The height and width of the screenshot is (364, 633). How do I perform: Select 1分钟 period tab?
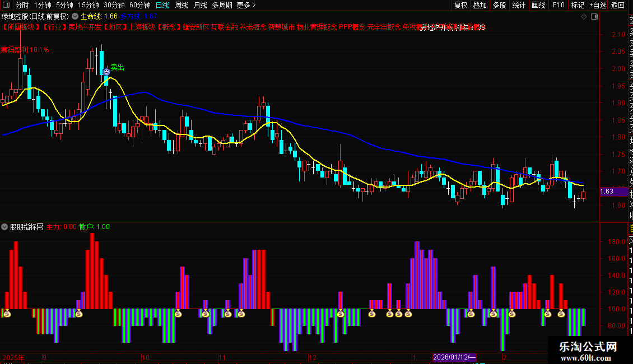point(43,5)
